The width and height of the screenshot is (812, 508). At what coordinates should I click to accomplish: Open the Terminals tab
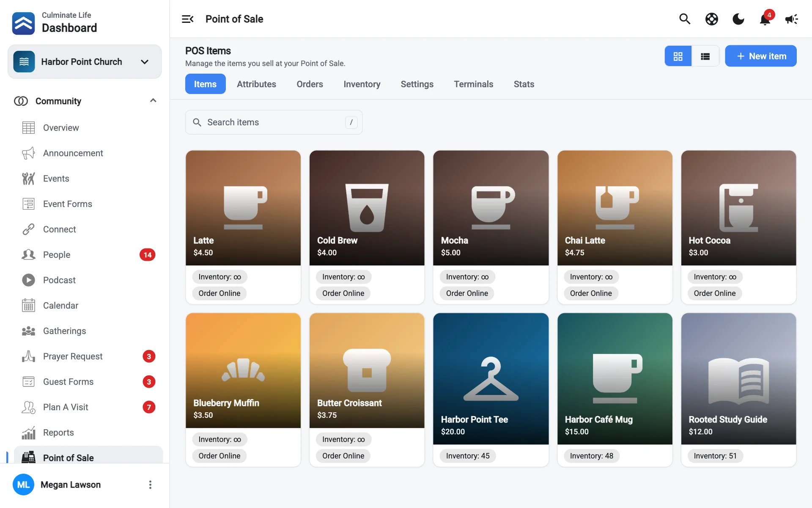tap(473, 84)
